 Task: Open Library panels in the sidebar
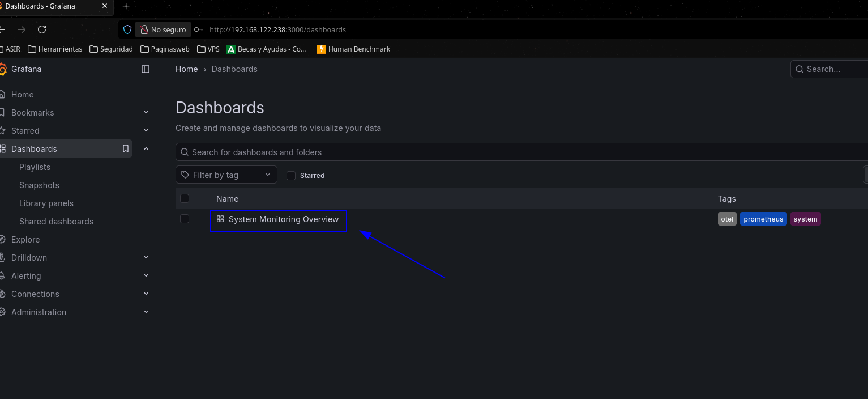click(x=46, y=203)
